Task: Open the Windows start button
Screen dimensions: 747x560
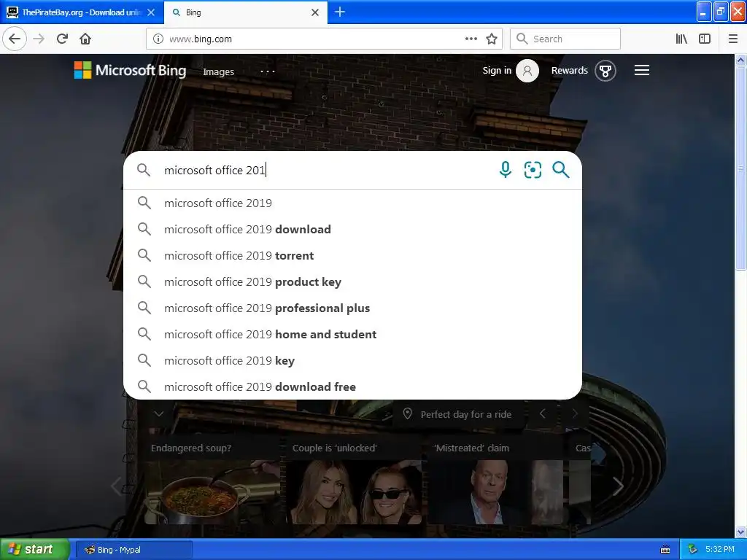Action: (x=34, y=550)
